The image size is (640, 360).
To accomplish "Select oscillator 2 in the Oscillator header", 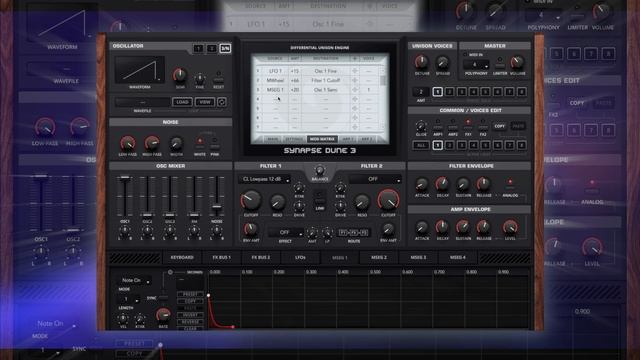I will tap(212, 49).
